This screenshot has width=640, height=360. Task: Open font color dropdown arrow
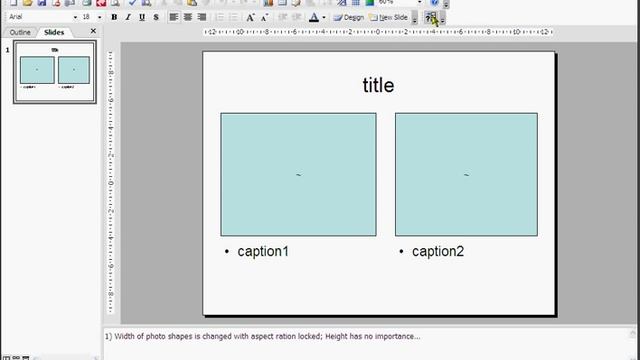tap(324, 17)
